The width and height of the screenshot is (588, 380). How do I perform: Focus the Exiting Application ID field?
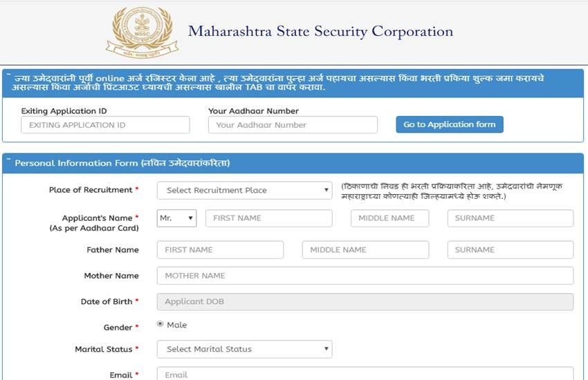[x=105, y=125]
